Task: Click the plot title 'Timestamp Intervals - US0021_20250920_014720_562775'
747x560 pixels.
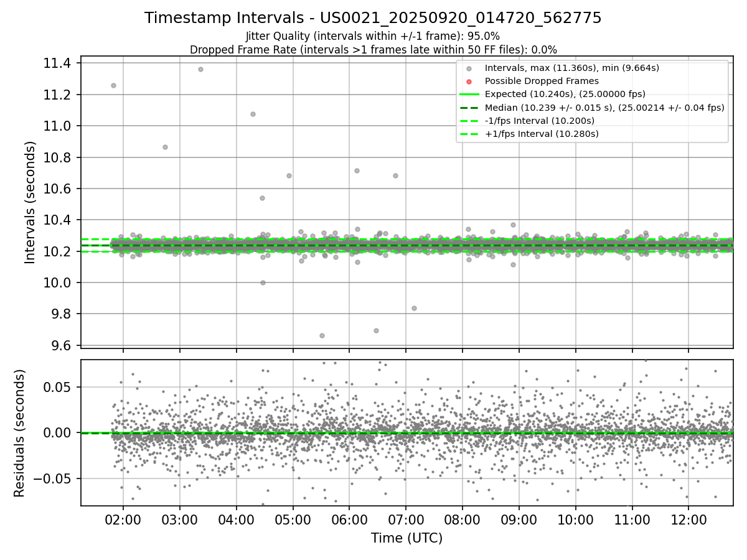Action: [373, 18]
